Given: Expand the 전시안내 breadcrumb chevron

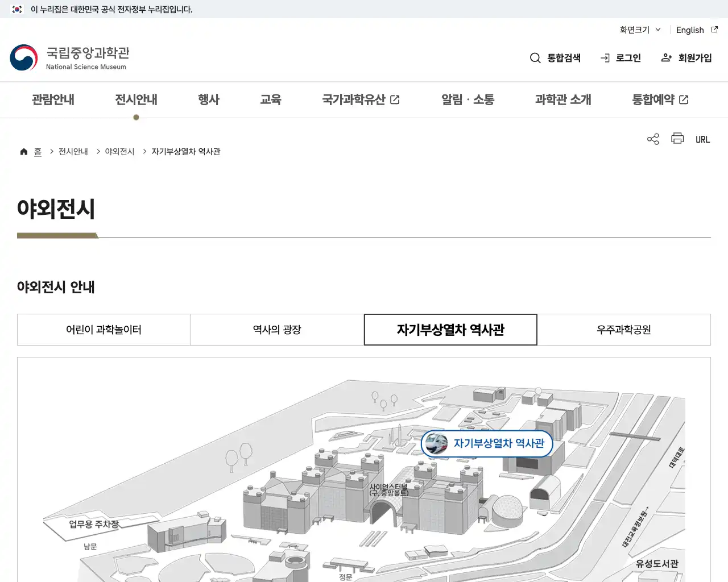Looking at the screenshot, I should (98, 151).
